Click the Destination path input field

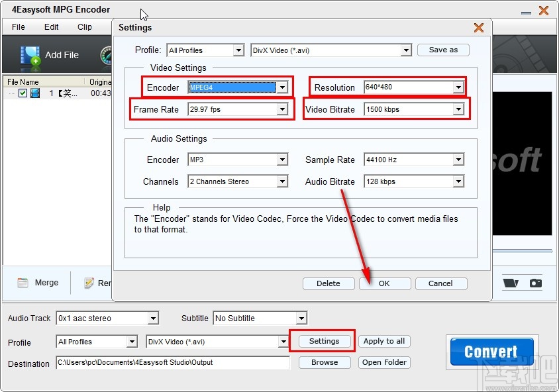[x=173, y=363]
